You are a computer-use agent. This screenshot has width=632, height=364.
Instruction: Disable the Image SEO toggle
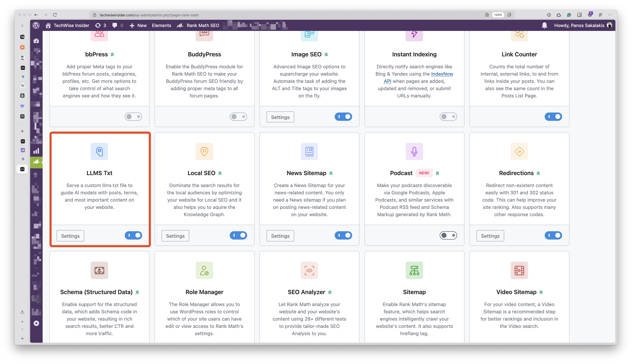tap(343, 117)
